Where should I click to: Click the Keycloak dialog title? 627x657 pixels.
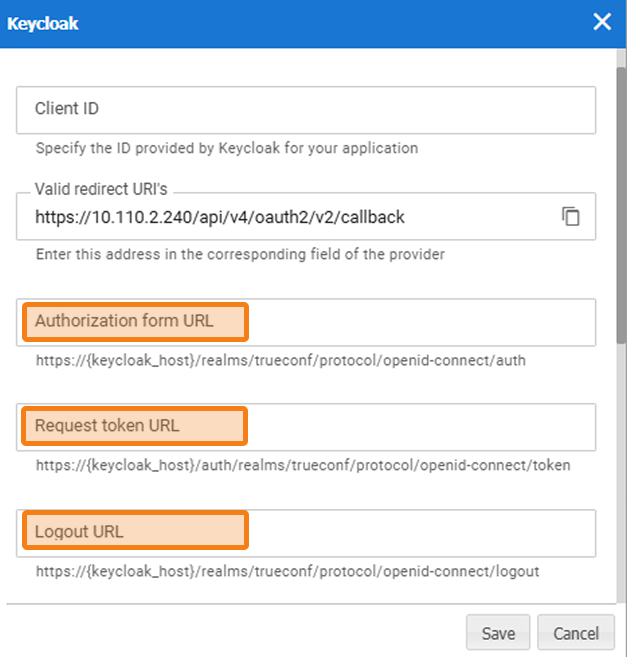[x=43, y=23]
